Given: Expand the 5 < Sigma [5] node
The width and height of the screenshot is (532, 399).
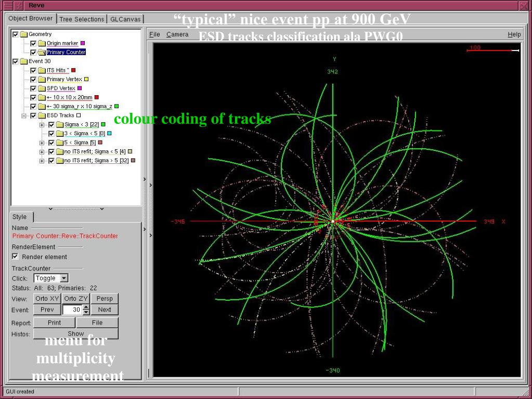Looking at the screenshot, I should point(42,143).
